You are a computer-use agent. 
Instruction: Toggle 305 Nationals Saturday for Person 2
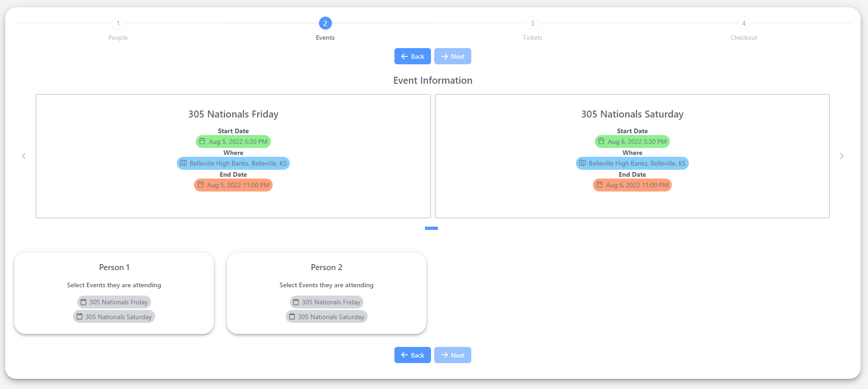coord(326,317)
